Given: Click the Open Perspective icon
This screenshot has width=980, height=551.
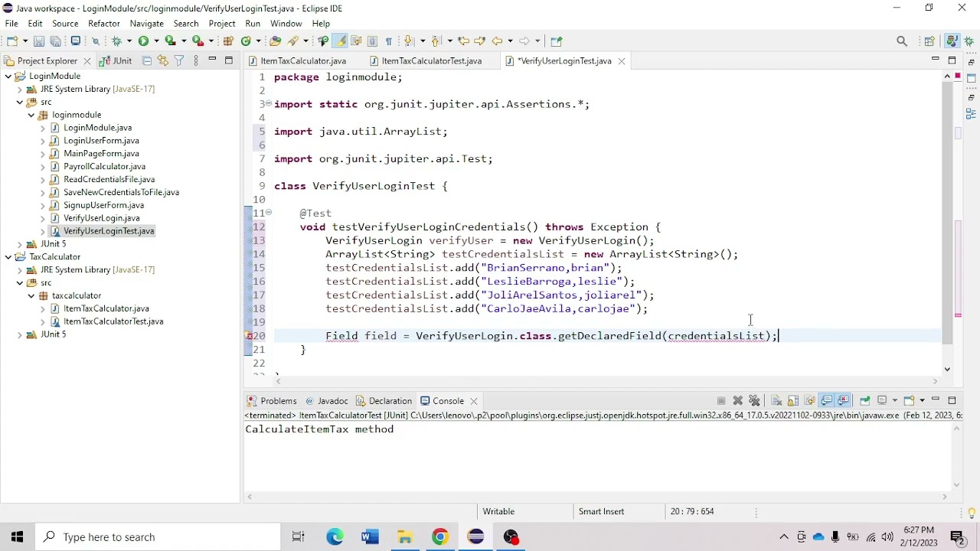Looking at the screenshot, I should tap(929, 41).
